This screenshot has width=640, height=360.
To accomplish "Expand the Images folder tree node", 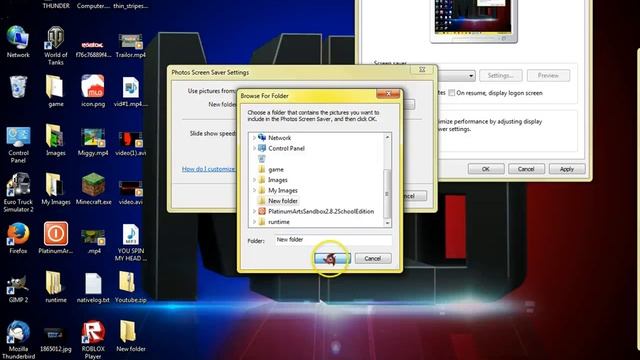I will coord(254,180).
